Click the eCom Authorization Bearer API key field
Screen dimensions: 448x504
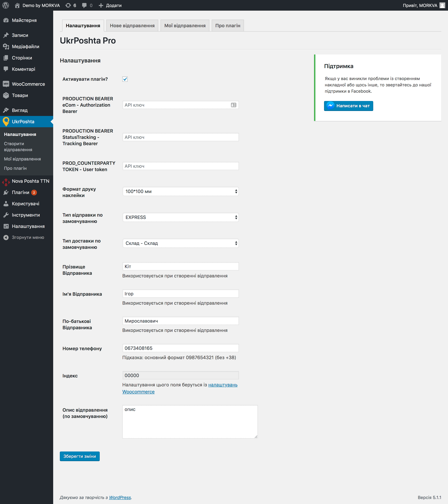click(181, 105)
